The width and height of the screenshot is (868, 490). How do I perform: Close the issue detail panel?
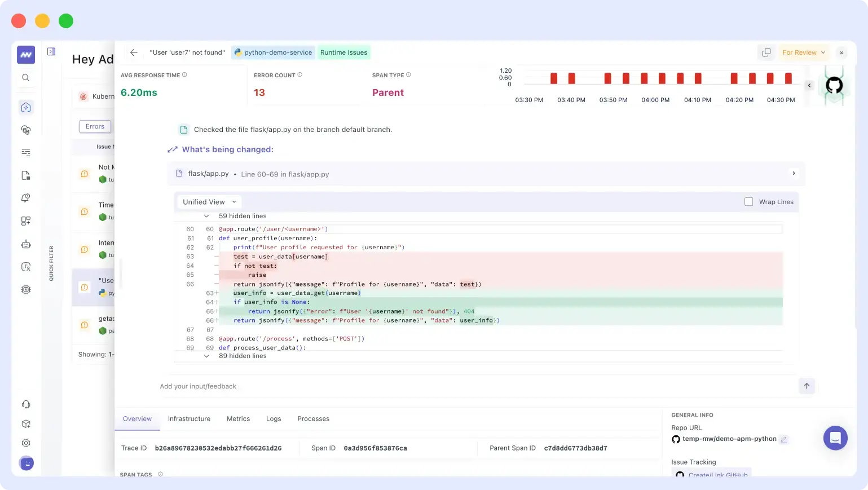(x=841, y=52)
